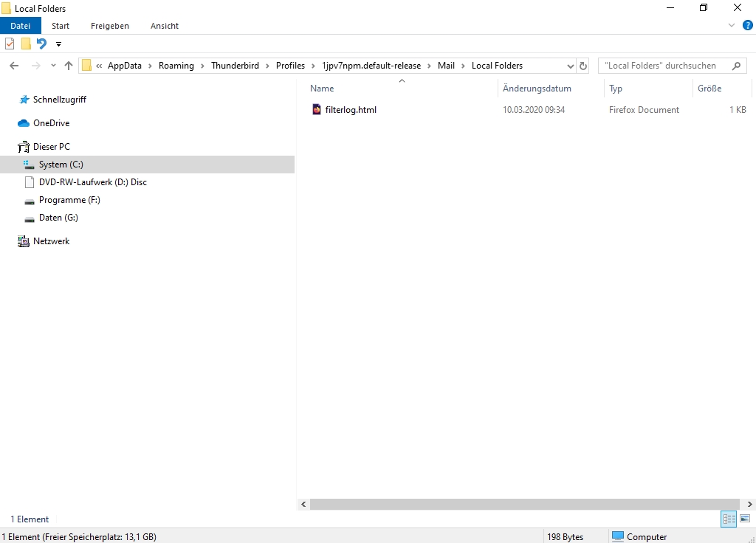Viewport: 756px width, 543px height.
Task: Click the Undo arrow in quick access toolbar
Action: coord(41,44)
